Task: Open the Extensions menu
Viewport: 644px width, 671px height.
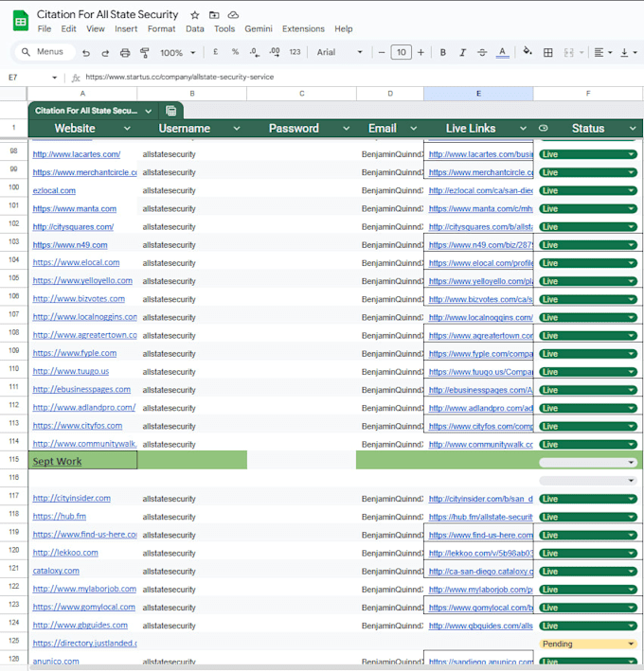Action: [x=303, y=28]
